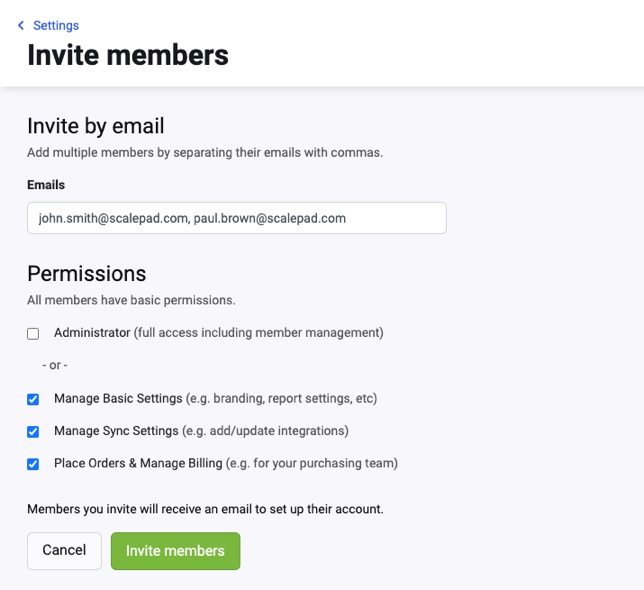Viewport: 644px width, 590px height.
Task: Submit with the green Invite members button
Action: (x=175, y=551)
